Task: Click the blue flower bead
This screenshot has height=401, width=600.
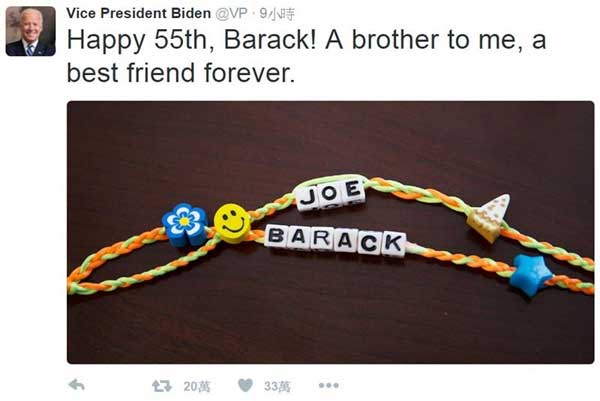Action: [185, 224]
